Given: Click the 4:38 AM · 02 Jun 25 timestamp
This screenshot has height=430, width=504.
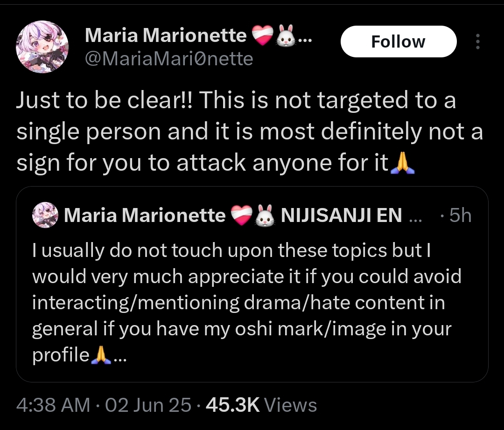Looking at the screenshot, I should [x=103, y=405].
